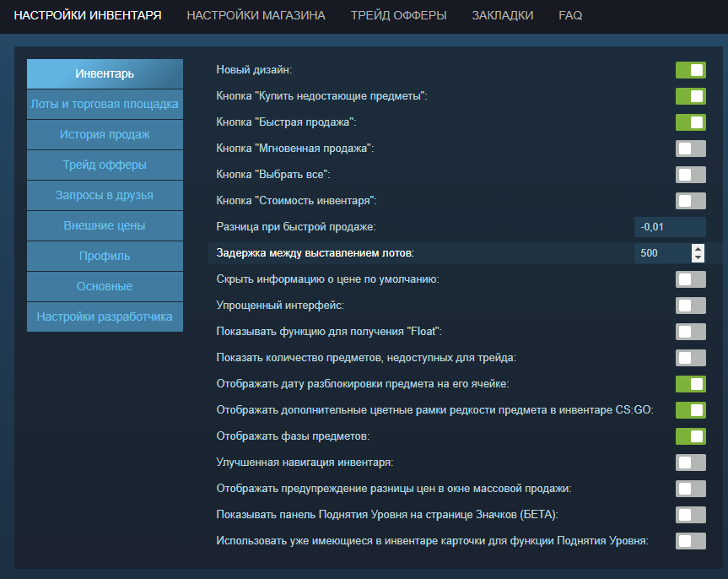
Task: Turn on "Упрощенный интерфейс" mode
Action: pyautogui.click(x=691, y=305)
